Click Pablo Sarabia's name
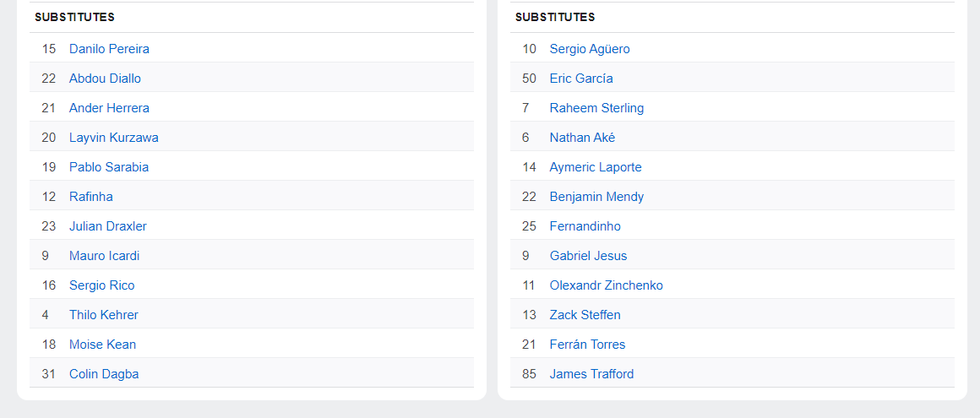 click(109, 167)
